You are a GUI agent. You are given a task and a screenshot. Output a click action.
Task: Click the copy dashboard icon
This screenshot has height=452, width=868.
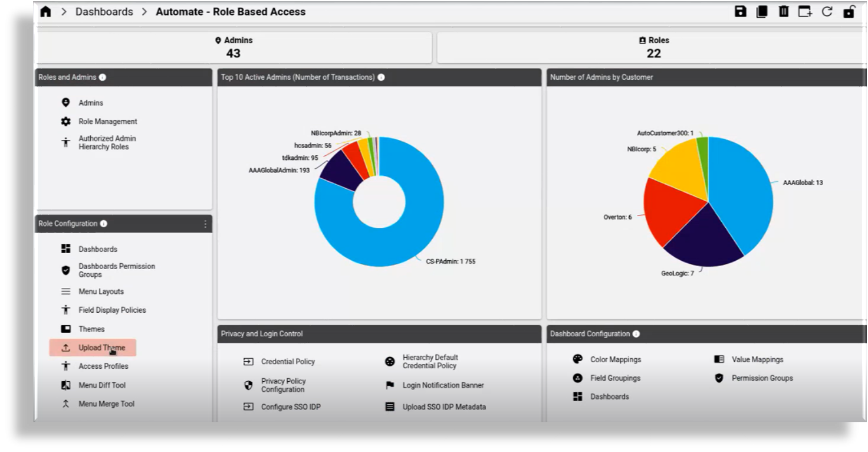[x=762, y=11]
